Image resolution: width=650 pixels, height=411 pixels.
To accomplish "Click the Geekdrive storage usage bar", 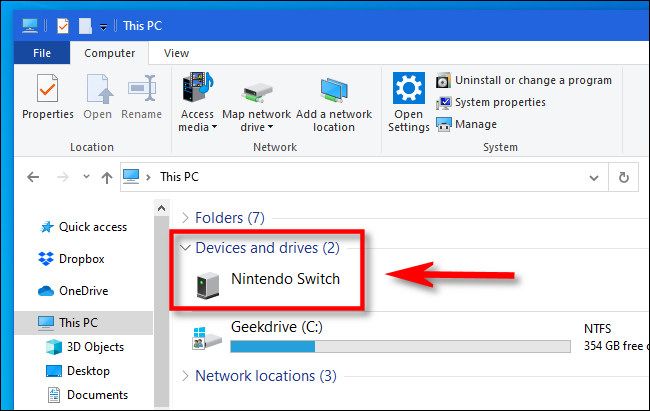I will pos(400,346).
